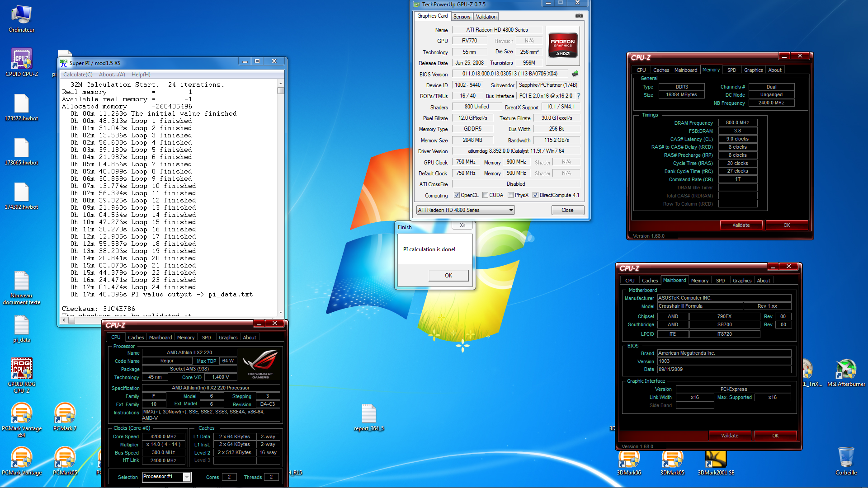This screenshot has height=488, width=868.
Task: Launch 3DMark05 desktop shortcut
Action: [x=672, y=463]
